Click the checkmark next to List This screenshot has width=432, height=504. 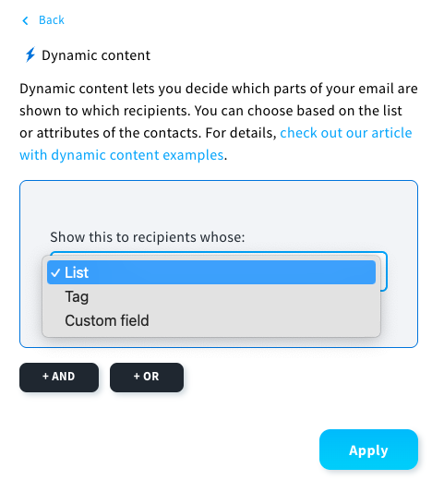click(55, 273)
